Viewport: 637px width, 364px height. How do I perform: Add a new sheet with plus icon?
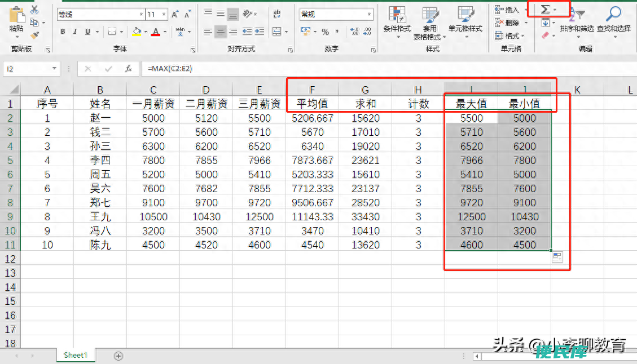(118, 356)
